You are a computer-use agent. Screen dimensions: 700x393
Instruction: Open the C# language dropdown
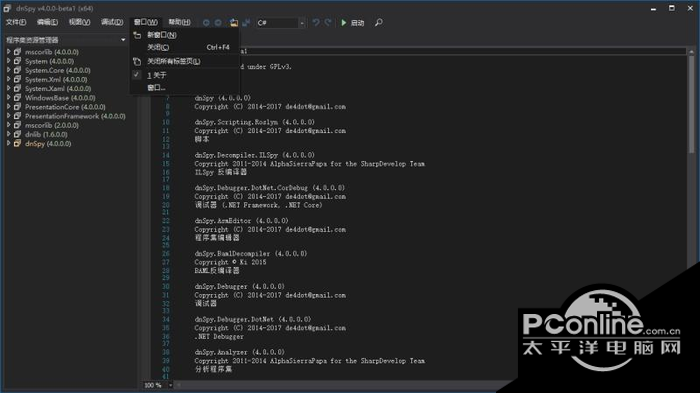302,23
